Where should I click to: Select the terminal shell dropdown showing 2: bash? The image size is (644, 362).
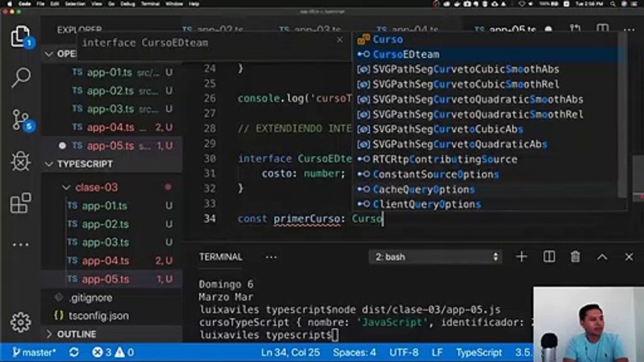coord(436,257)
